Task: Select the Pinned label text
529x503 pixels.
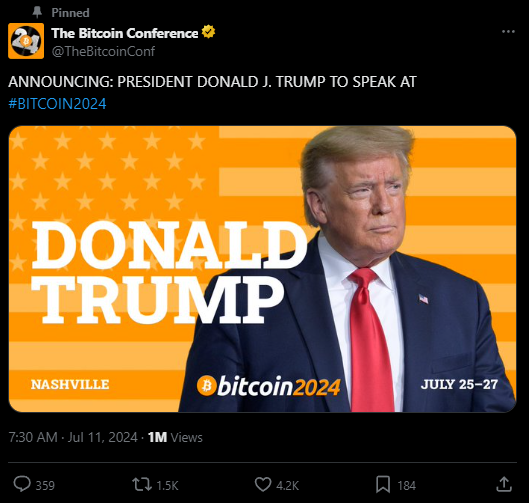Action: pos(71,12)
